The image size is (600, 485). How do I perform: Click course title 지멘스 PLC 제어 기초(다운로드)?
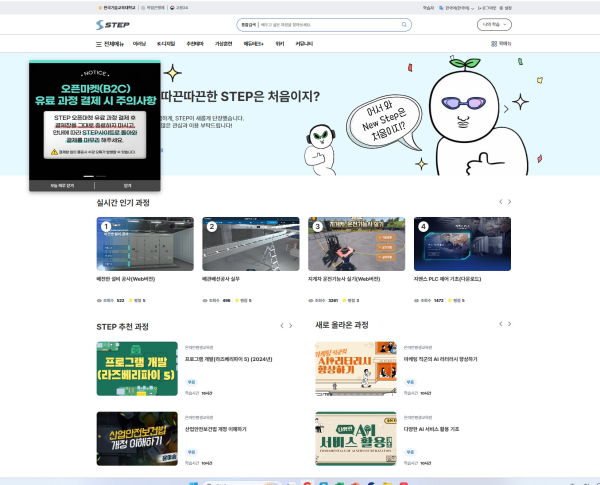point(447,279)
